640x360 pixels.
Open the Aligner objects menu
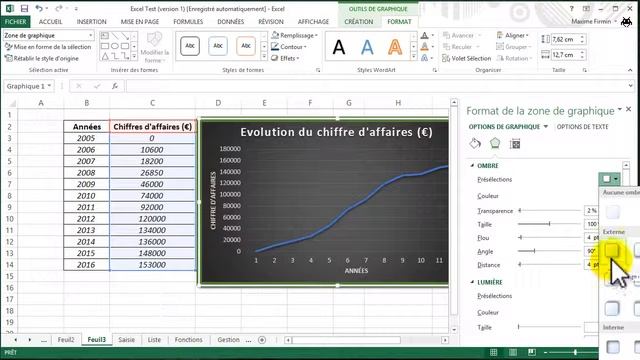(x=512, y=36)
